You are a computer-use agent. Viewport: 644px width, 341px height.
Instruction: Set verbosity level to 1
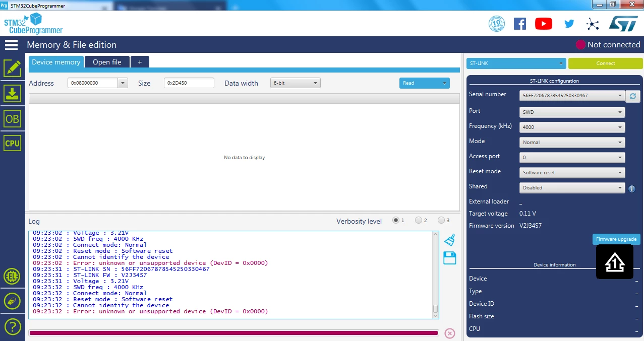point(396,220)
